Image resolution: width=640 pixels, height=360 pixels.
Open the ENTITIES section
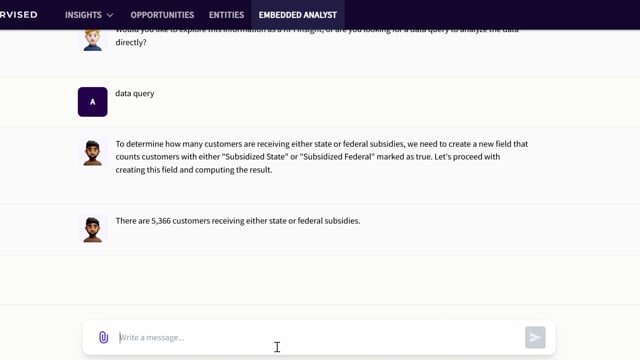pyautogui.click(x=227, y=15)
